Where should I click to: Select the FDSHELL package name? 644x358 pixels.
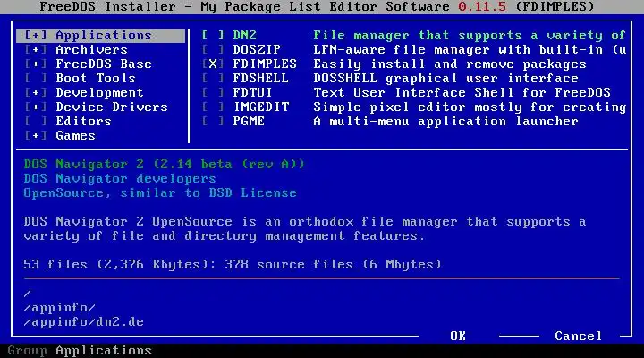pos(261,79)
